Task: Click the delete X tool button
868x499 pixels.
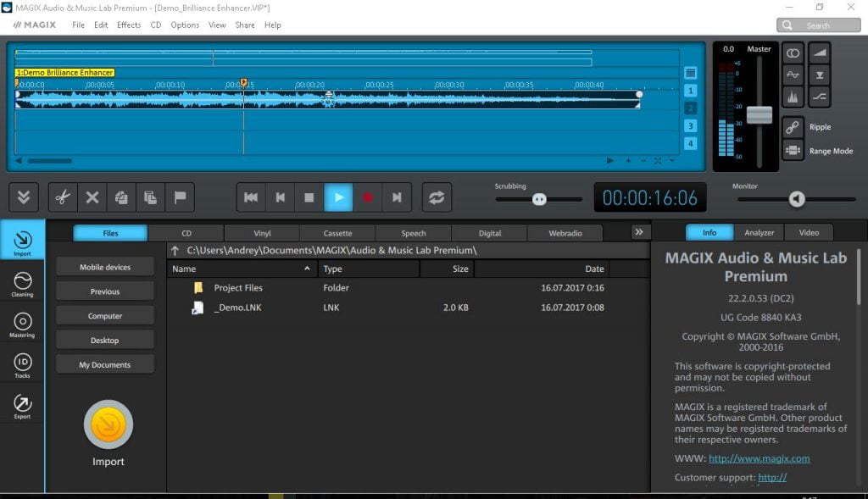Action: tap(92, 197)
